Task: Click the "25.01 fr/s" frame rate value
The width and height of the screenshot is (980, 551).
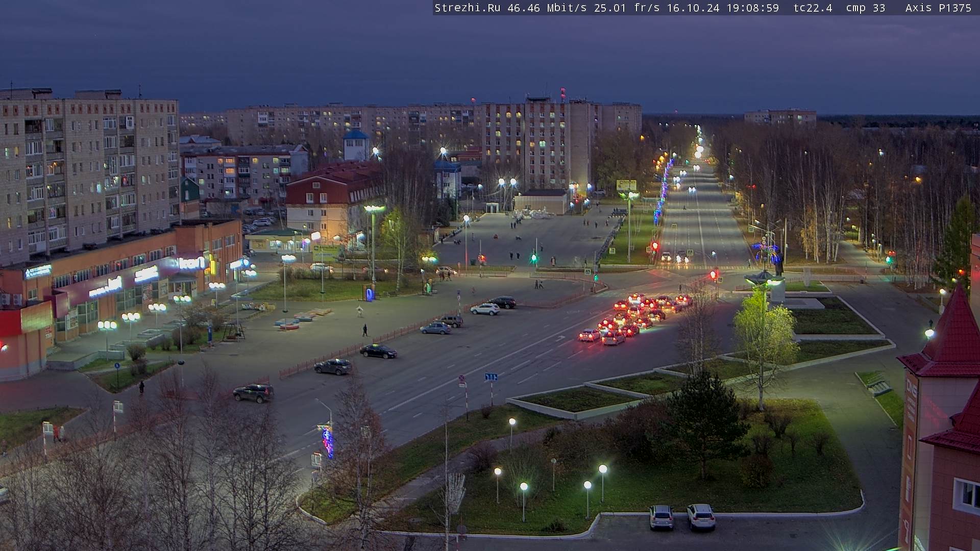Action: click(627, 8)
